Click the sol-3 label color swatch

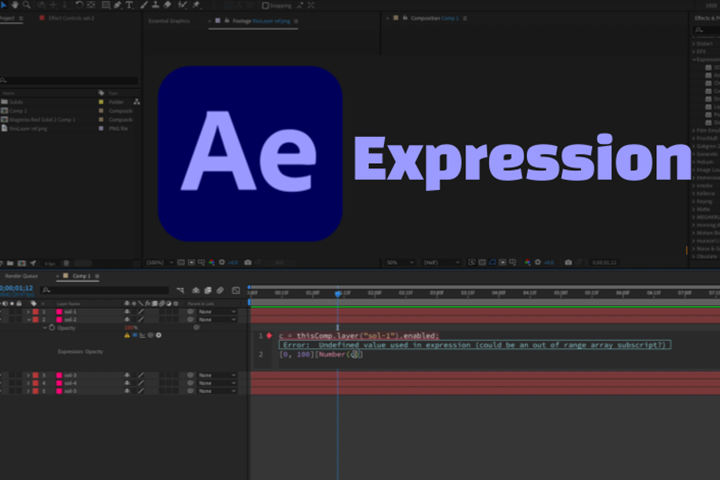(35, 375)
